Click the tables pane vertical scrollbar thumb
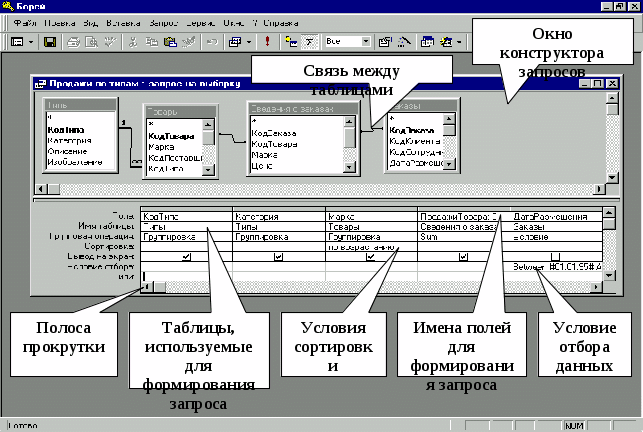643x432 pixels. 612,110
